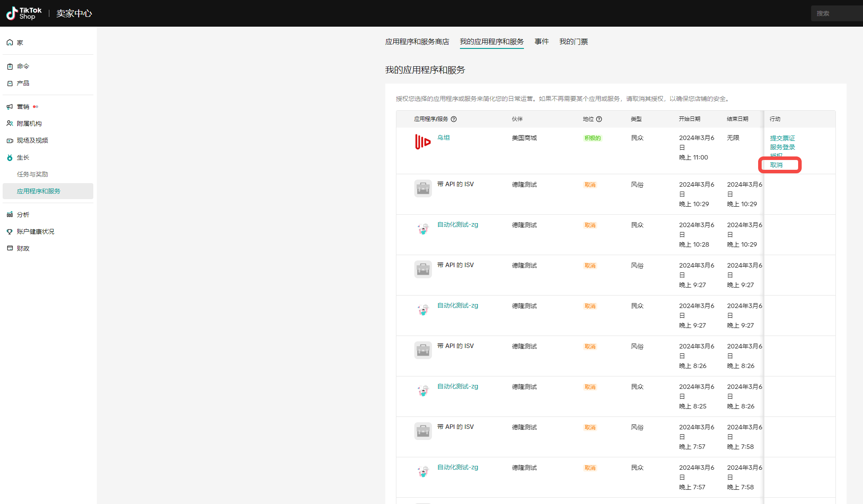
Task: Click 提交票证 link in actions column
Action: tap(783, 138)
